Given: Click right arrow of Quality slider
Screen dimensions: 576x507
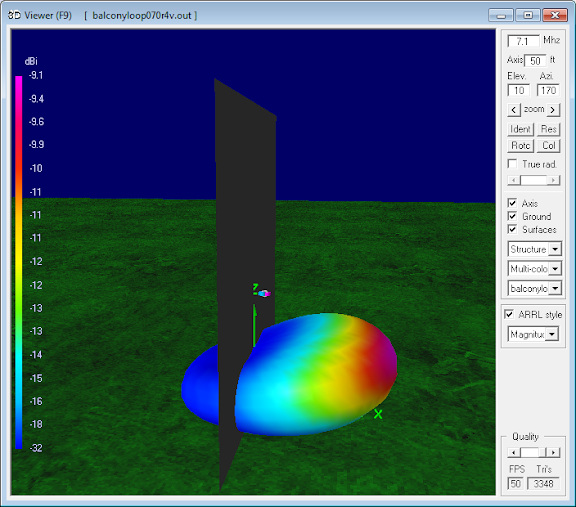Looking at the screenshot, I should pyautogui.click(x=554, y=452).
